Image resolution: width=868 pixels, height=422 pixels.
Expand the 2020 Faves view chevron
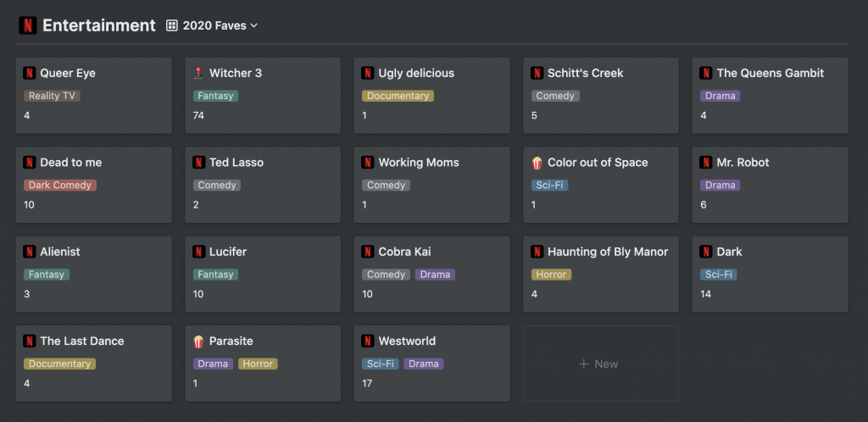pos(254,25)
